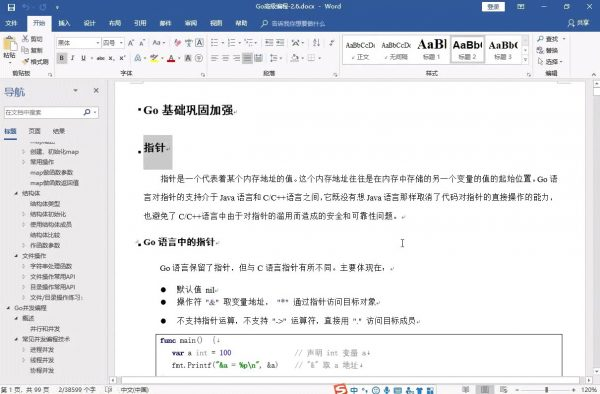The height and width of the screenshot is (394, 600).
Task: Collapse the 文件操作 heading in navigation
Action: click(16, 256)
